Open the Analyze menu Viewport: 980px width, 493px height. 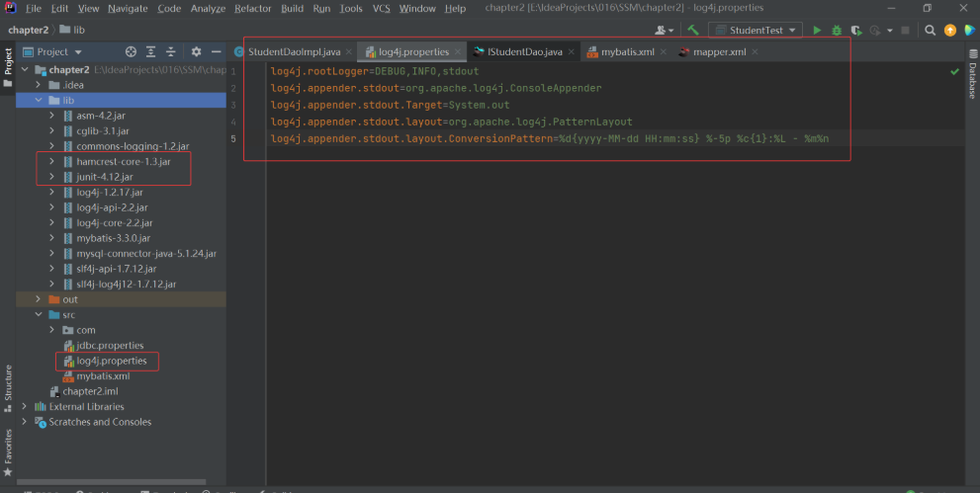coord(208,8)
